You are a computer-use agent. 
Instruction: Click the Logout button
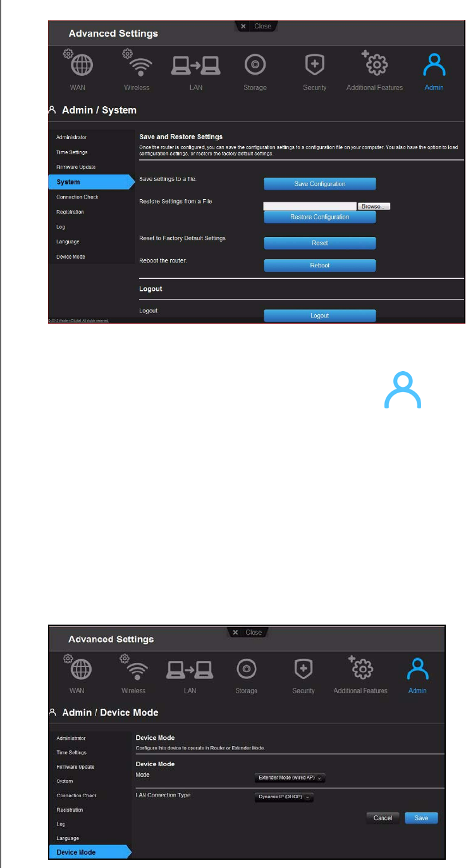(320, 315)
